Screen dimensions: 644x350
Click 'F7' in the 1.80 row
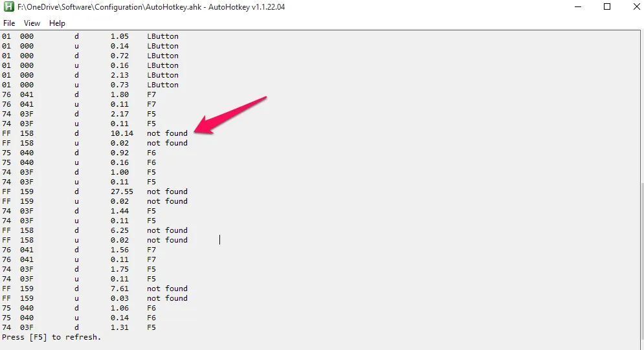click(x=151, y=94)
